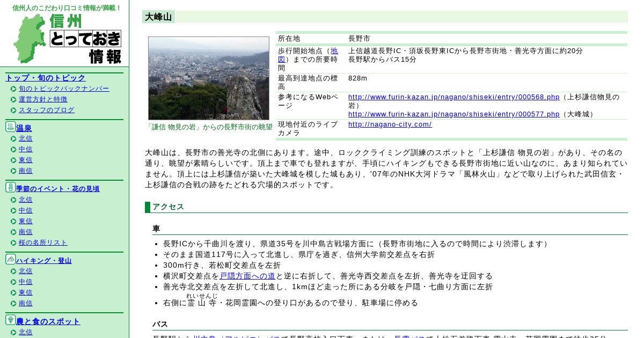Click the 最高到達地点の標高 table label
This screenshot has height=338, width=644.
(x=308, y=83)
